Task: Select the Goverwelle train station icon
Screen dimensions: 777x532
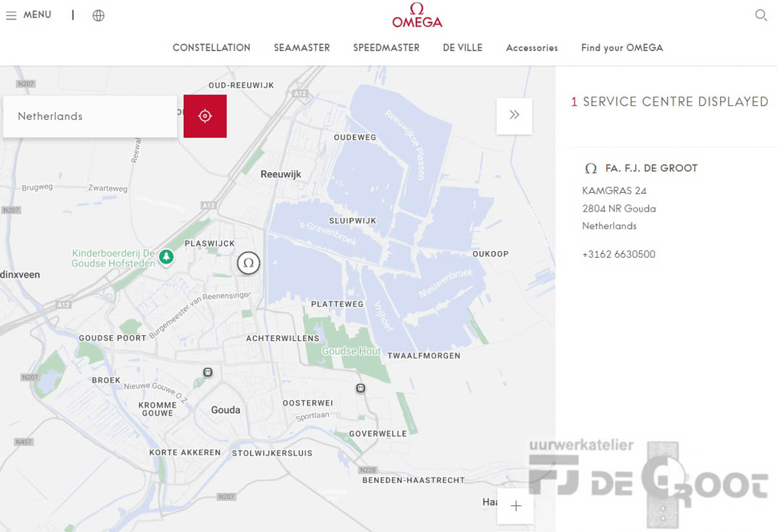Action: pyautogui.click(x=361, y=388)
